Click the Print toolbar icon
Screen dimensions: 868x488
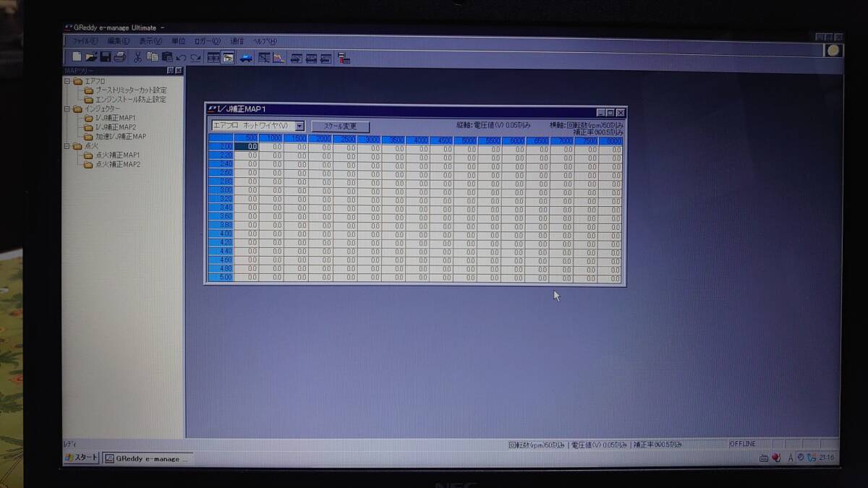point(119,57)
